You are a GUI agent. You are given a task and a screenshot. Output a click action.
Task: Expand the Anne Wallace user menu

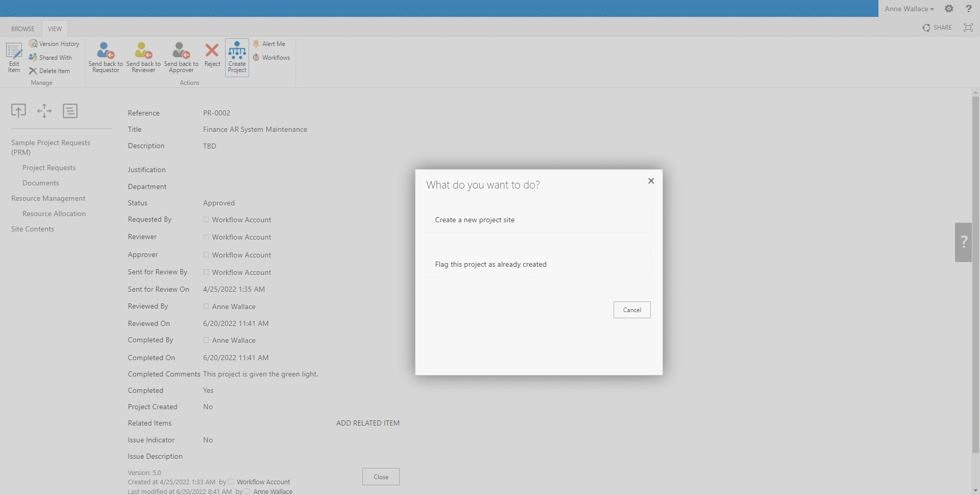(x=909, y=9)
